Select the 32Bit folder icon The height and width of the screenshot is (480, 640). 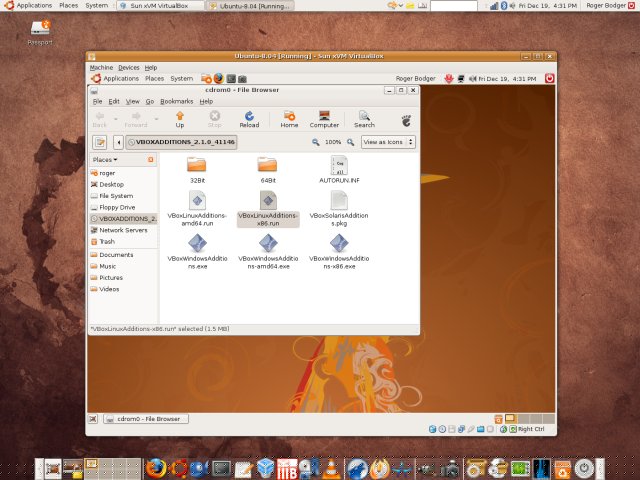[x=197, y=165]
